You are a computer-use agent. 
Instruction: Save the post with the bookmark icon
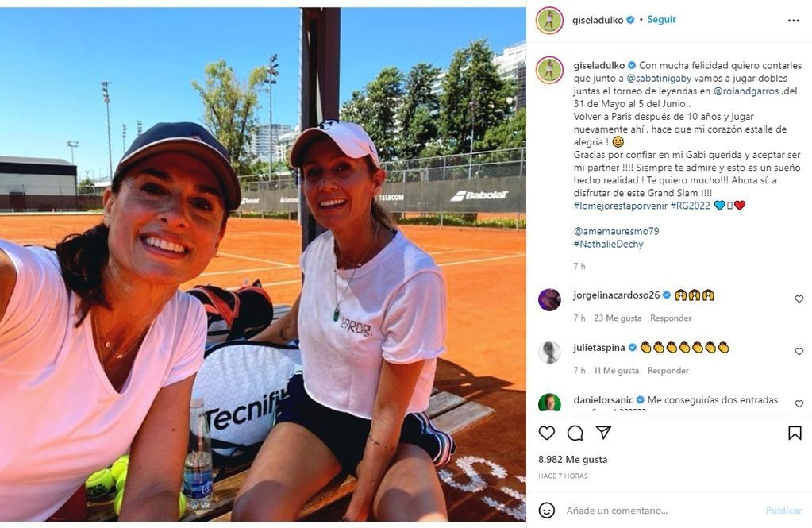tap(795, 433)
